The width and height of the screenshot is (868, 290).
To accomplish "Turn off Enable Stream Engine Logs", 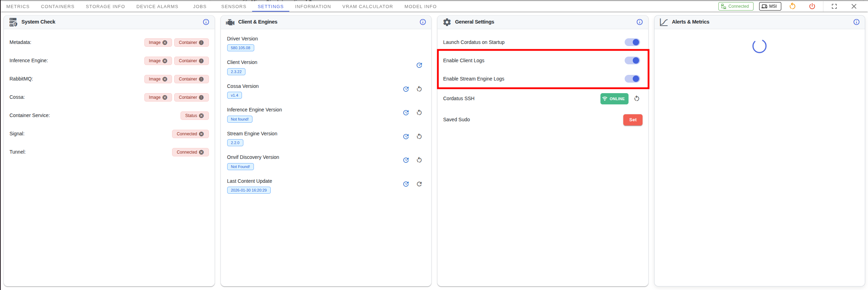I will (632, 79).
